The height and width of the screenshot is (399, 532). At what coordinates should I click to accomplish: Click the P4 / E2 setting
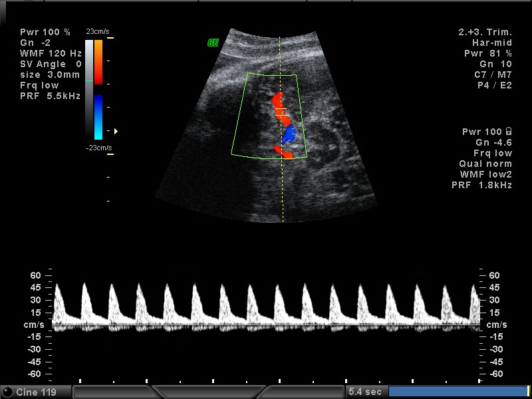494,85
